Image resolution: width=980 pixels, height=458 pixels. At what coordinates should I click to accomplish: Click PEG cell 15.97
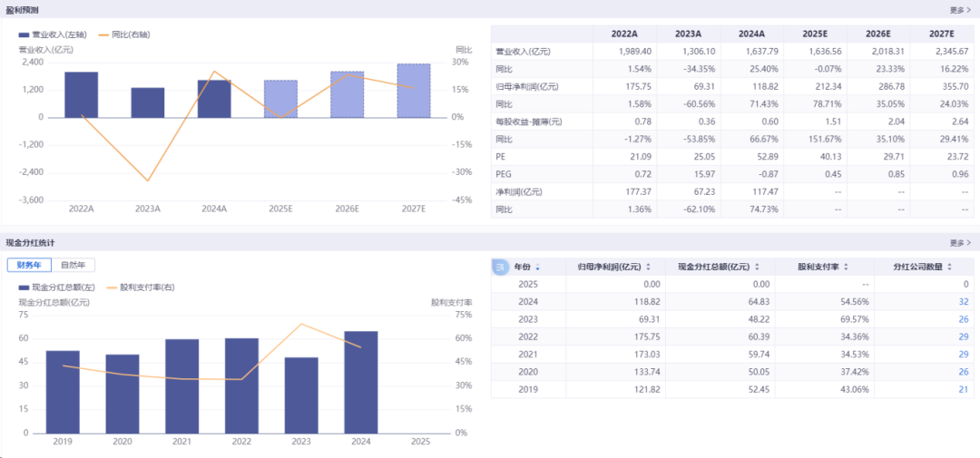pyautogui.click(x=704, y=174)
